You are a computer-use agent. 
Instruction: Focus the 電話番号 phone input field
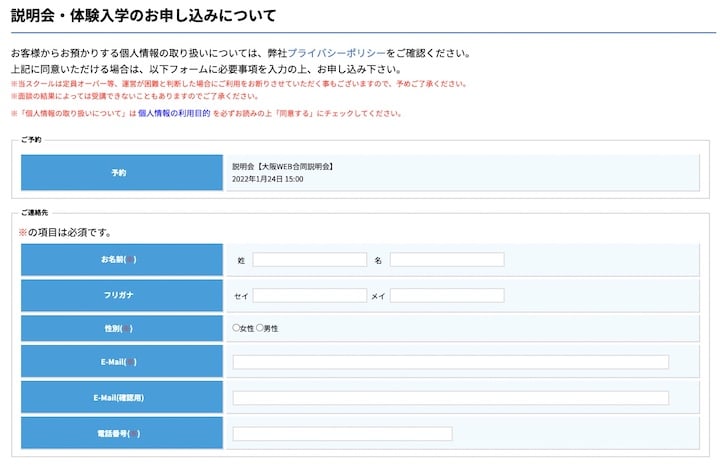click(342, 434)
